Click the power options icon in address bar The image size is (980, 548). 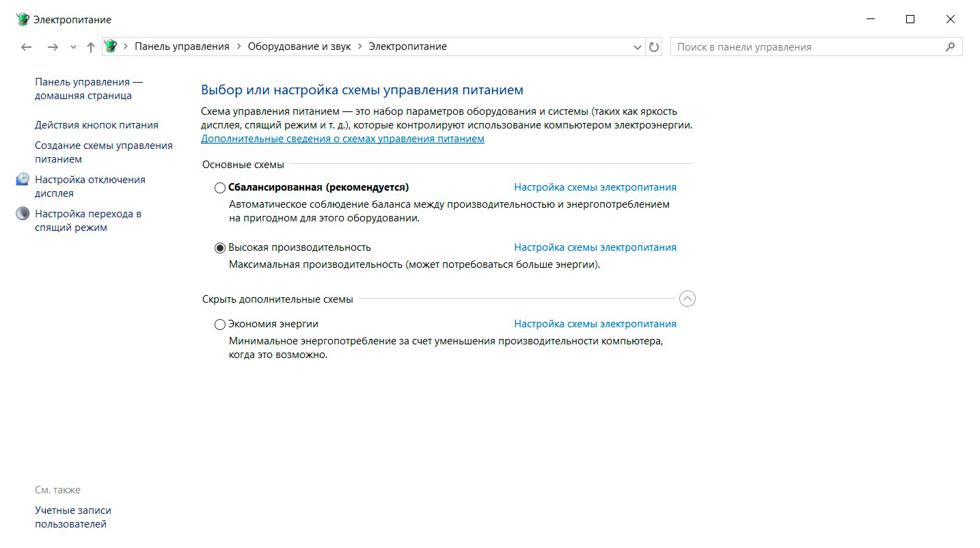(x=111, y=46)
